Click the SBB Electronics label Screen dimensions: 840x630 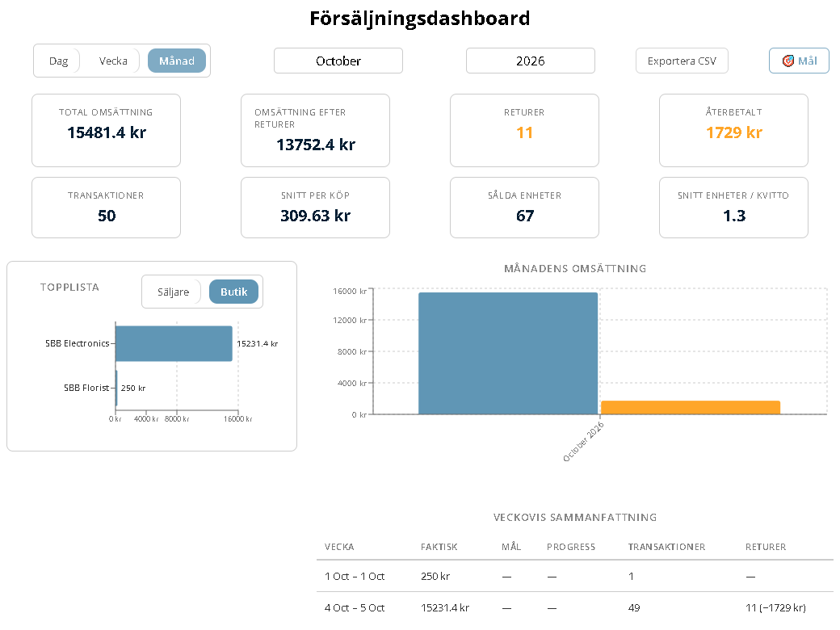pyautogui.click(x=78, y=343)
